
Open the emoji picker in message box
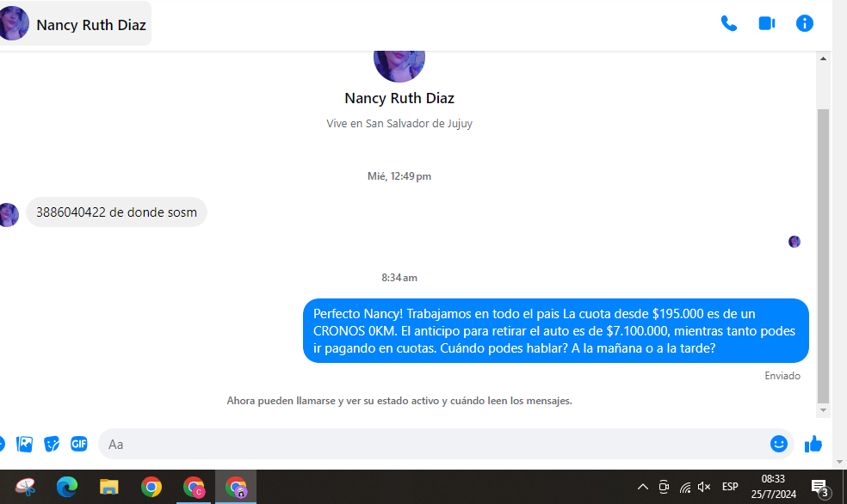778,444
